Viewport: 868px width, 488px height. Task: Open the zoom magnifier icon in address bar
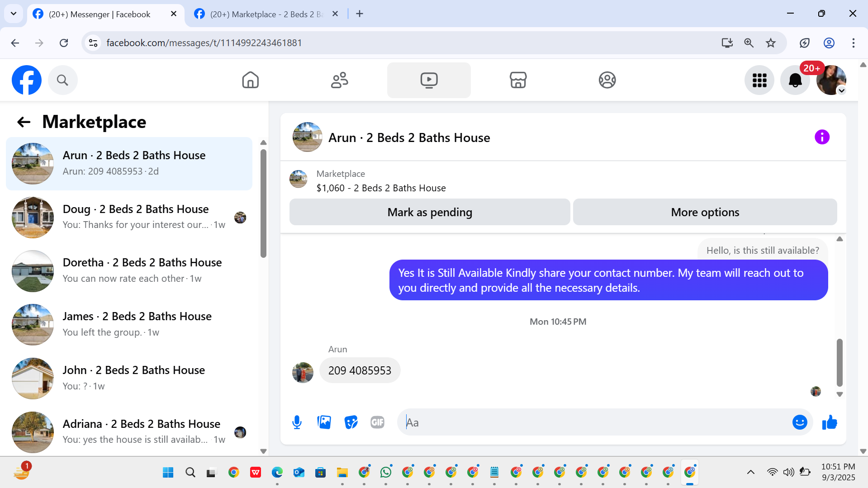click(x=749, y=43)
